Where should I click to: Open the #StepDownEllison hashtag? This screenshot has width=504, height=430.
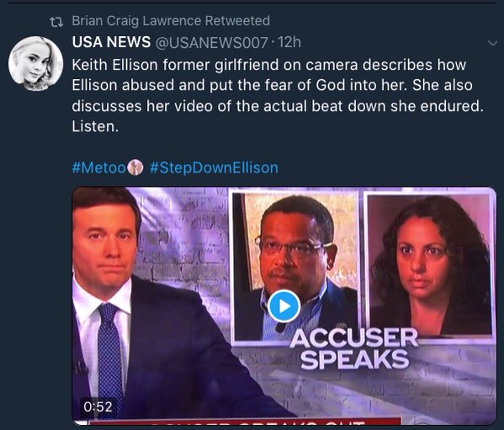[x=214, y=167]
